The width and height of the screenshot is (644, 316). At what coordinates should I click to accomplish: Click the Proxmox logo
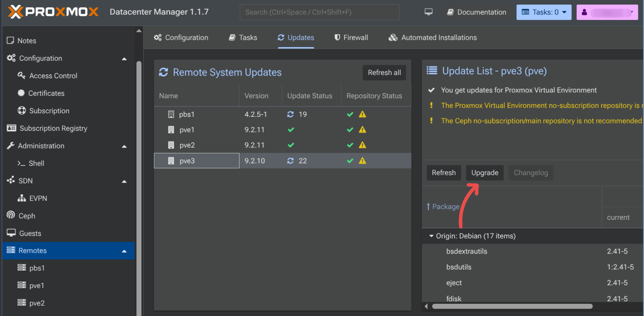click(53, 12)
